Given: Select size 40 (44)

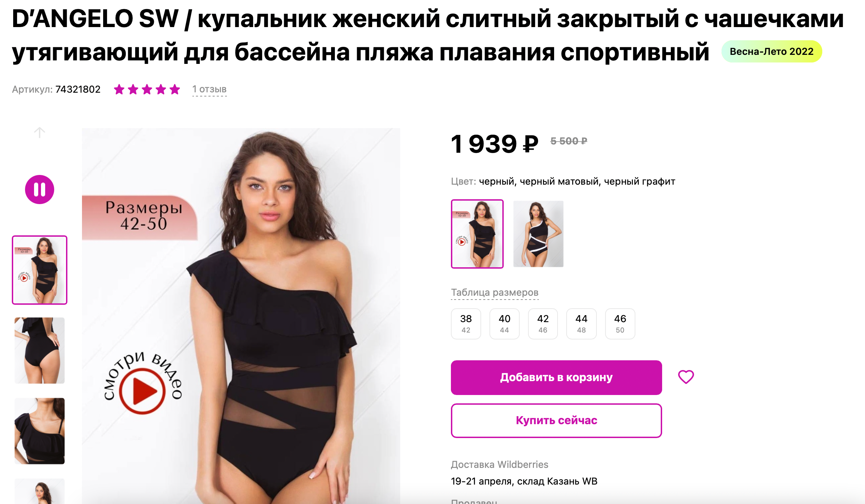Looking at the screenshot, I should coord(504,324).
